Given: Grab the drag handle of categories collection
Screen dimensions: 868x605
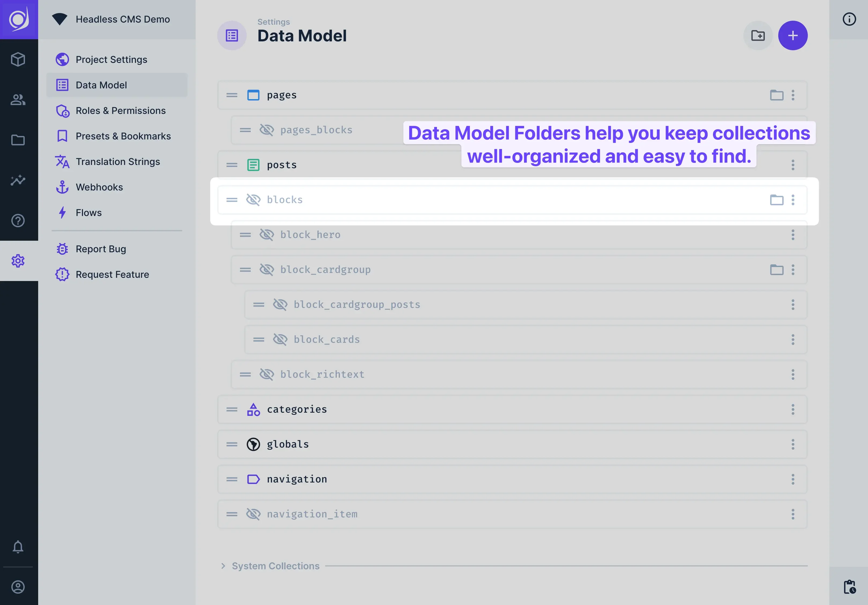Looking at the screenshot, I should click(x=231, y=409).
